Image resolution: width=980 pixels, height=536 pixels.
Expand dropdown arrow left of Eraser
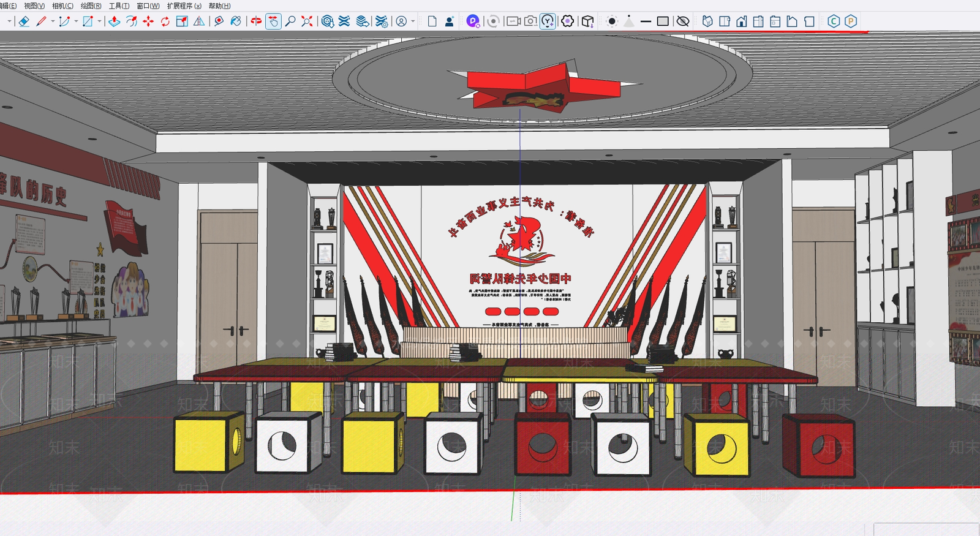(10, 21)
